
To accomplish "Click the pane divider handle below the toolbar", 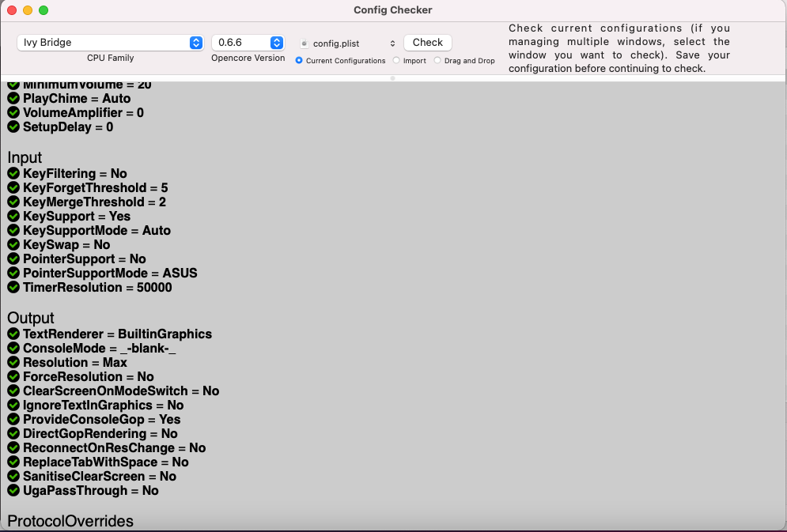I will point(392,77).
